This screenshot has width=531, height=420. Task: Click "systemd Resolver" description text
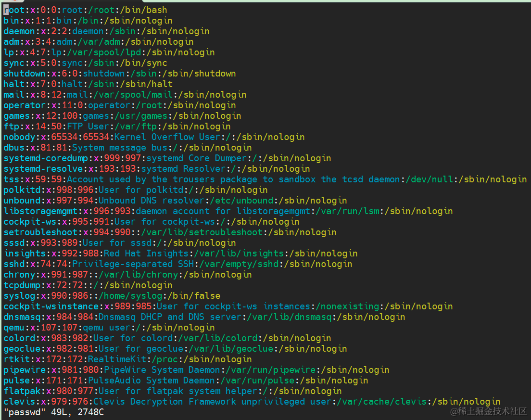183,169
